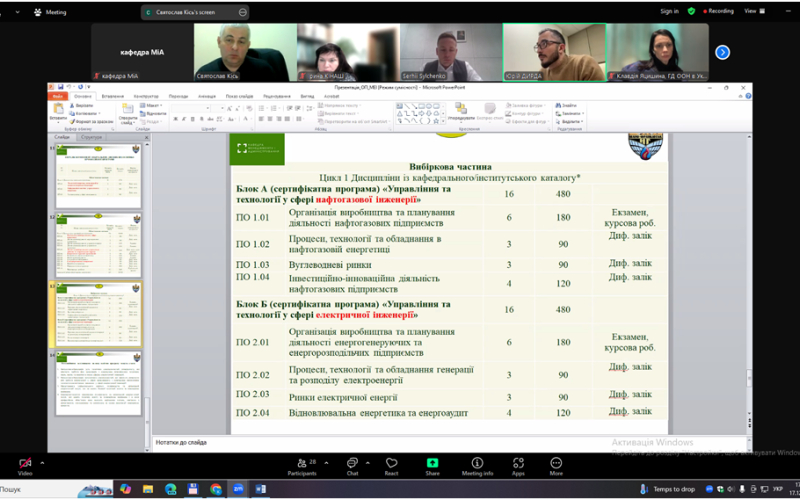The height and width of the screenshot is (500, 800).
Task: Click the Вставити paste button
Action: tap(58, 112)
